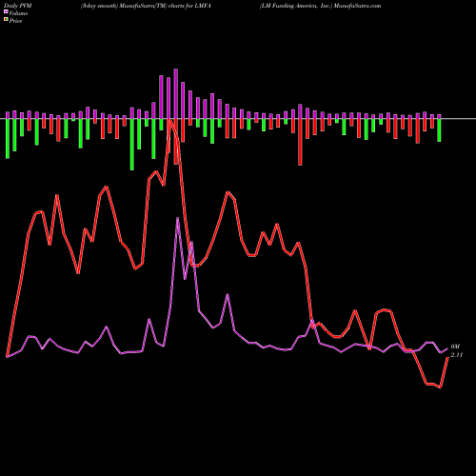Click the tallest magenta volume bar
Image resolution: width=476 pixels, height=476 pixels.
click(x=176, y=94)
